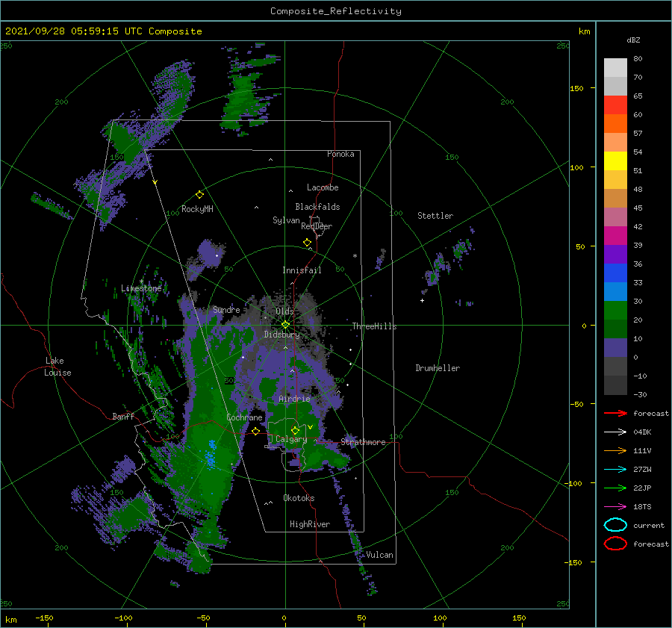Click the HighRiver label
The width and height of the screenshot is (672, 628).
coord(310,524)
